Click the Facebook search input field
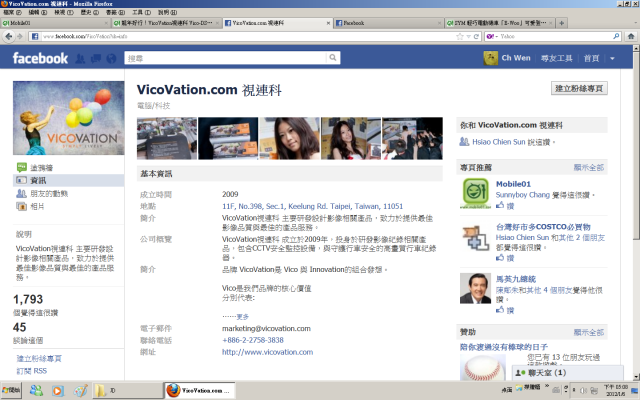Image resolution: width=640 pixels, height=400 pixels. point(225,58)
